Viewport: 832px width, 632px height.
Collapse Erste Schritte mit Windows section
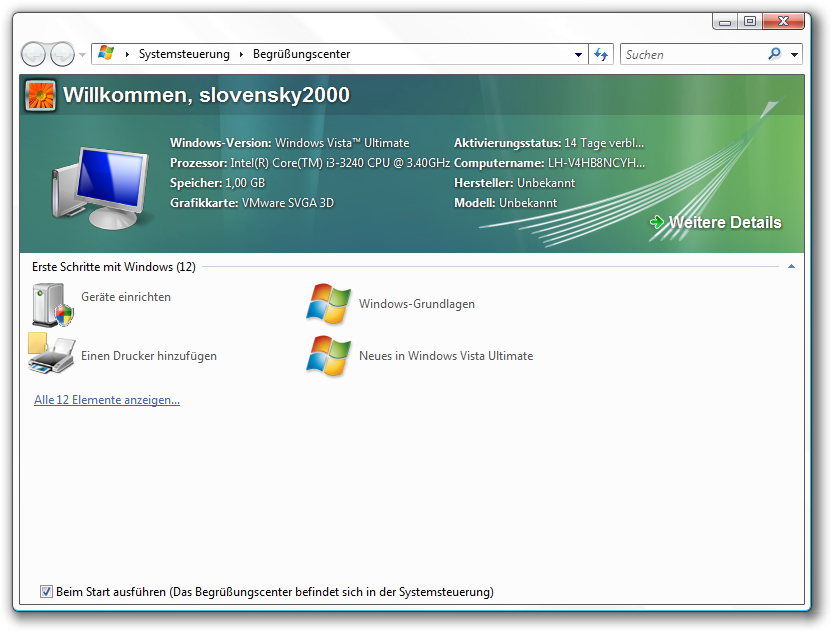pyautogui.click(x=791, y=266)
